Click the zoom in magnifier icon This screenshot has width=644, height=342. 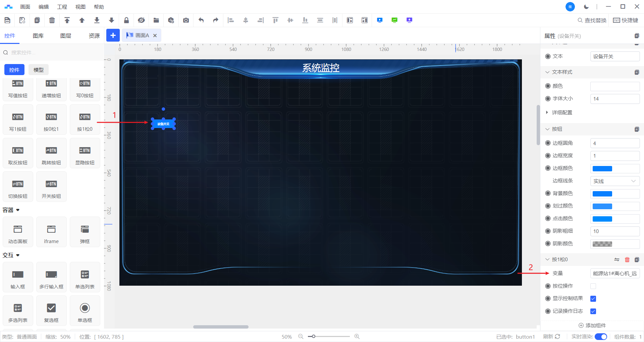coord(357,336)
